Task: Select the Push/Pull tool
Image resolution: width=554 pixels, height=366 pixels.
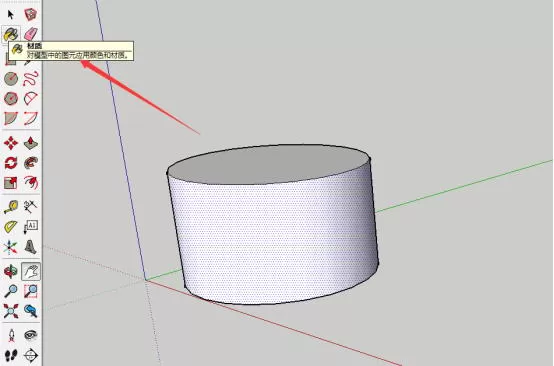Action: (31, 143)
